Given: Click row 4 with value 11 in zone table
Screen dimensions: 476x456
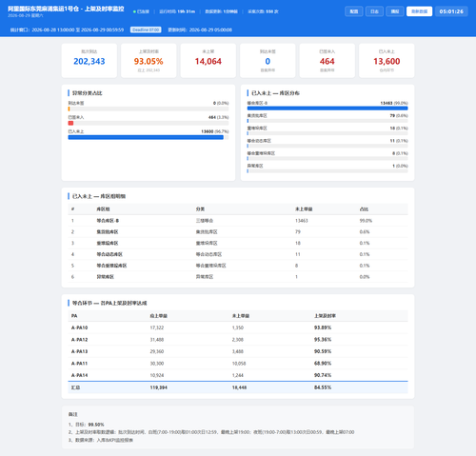Looking at the screenshot, I should coord(238,254).
